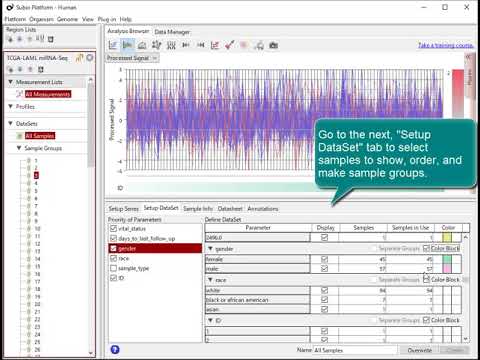Toggle the days_to_last_follow_up checkbox

coord(113,238)
